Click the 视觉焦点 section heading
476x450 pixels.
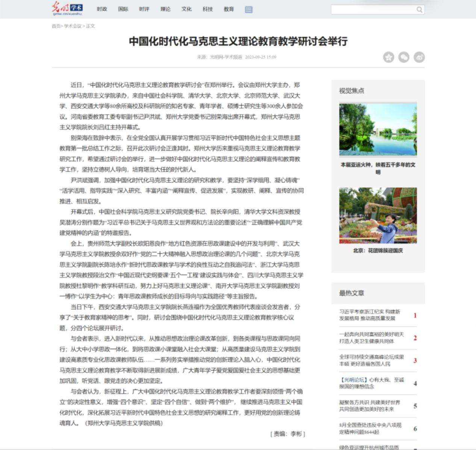coord(352,91)
